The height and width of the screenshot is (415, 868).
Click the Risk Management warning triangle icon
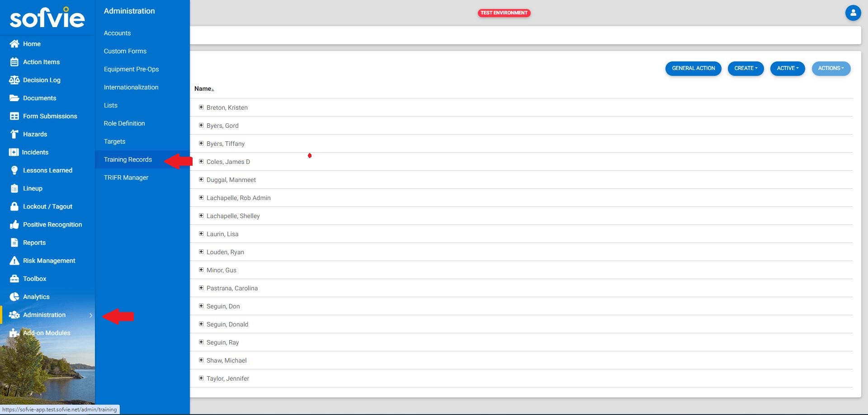click(14, 261)
